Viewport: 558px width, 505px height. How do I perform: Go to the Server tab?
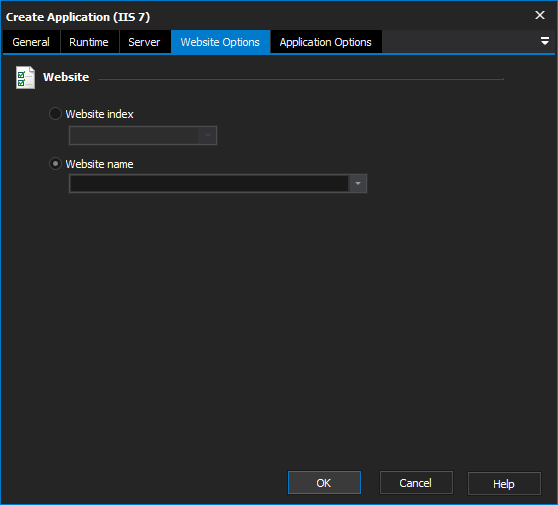(x=144, y=42)
